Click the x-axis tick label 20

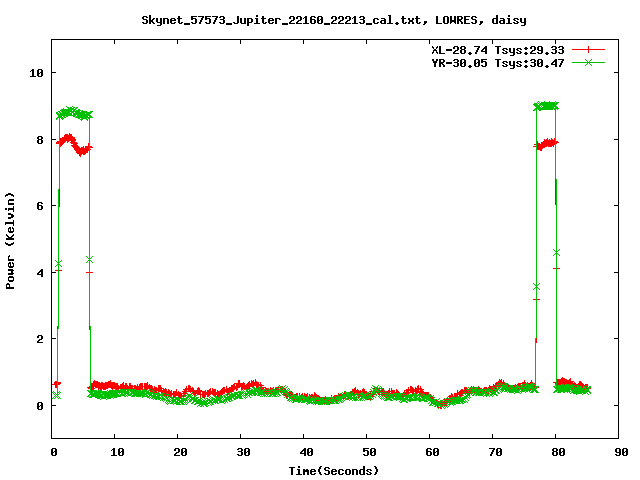pos(180,452)
